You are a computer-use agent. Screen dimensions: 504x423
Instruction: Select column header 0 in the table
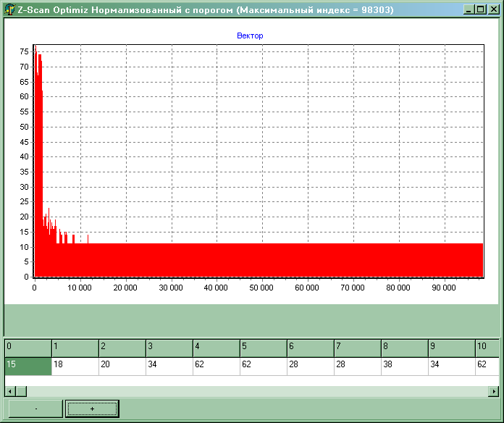pyautogui.click(x=28, y=348)
